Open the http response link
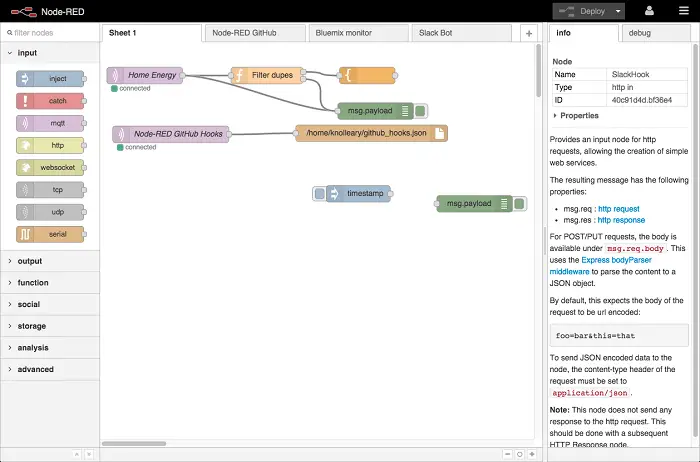Screen dimensions: 700x462 [621, 220]
